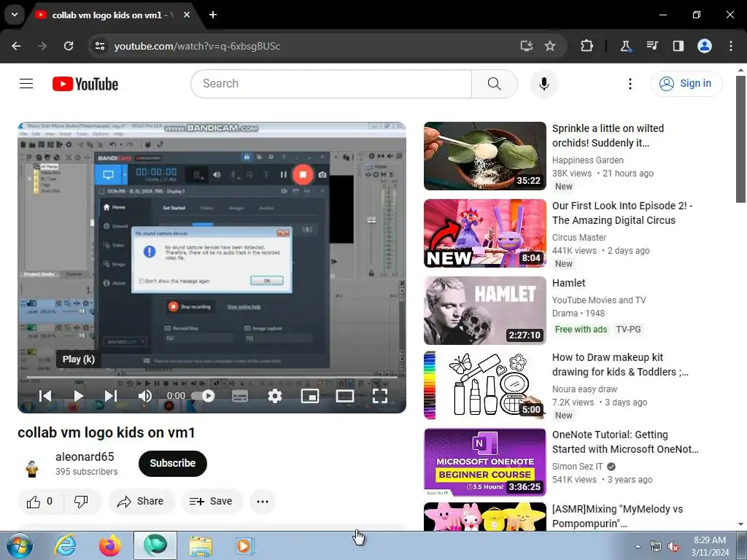Open a new browser tab
Screen dimensions: 747x560
point(213,15)
